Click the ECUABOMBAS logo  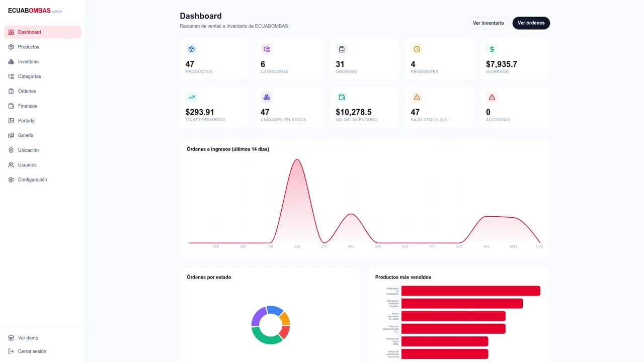point(29,11)
